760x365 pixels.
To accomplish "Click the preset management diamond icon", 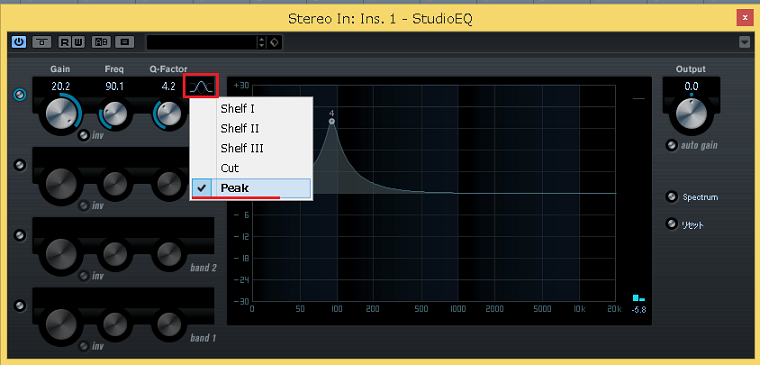I will (x=274, y=42).
